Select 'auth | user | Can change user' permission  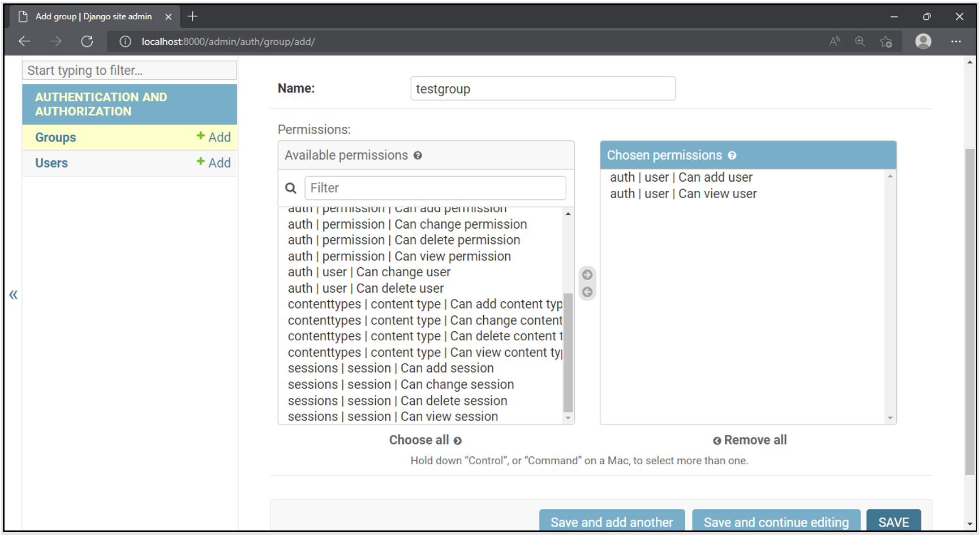pyautogui.click(x=369, y=272)
